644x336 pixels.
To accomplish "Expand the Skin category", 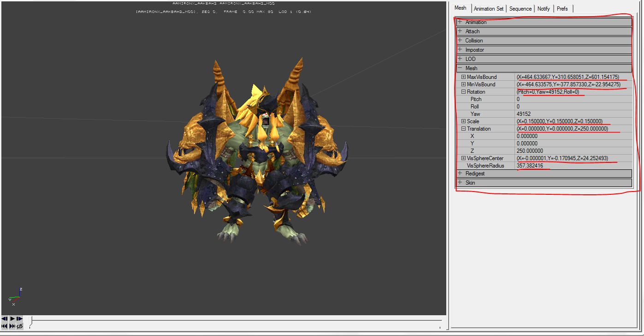I will pos(460,182).
